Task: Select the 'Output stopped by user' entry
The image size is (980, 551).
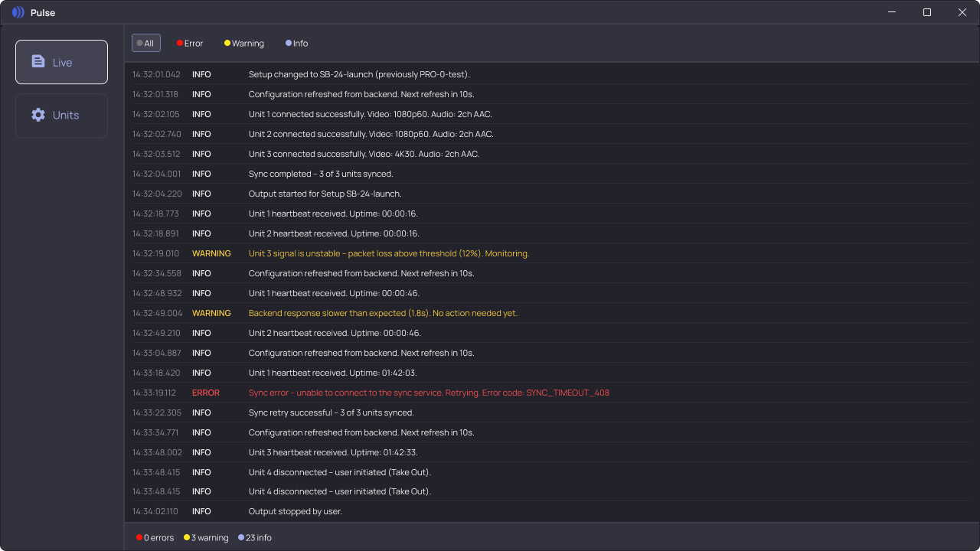Action: point(551,511)
